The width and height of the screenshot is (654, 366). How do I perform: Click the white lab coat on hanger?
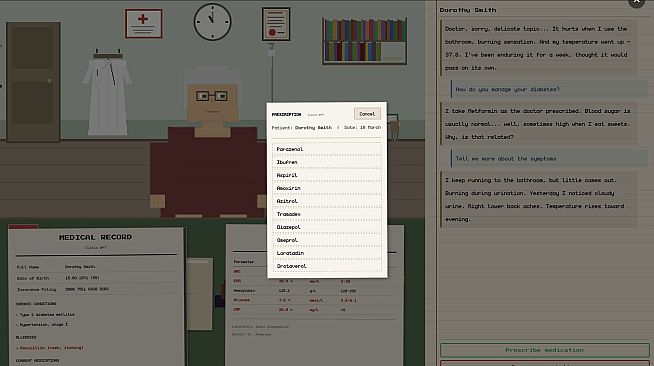(107, 93)
